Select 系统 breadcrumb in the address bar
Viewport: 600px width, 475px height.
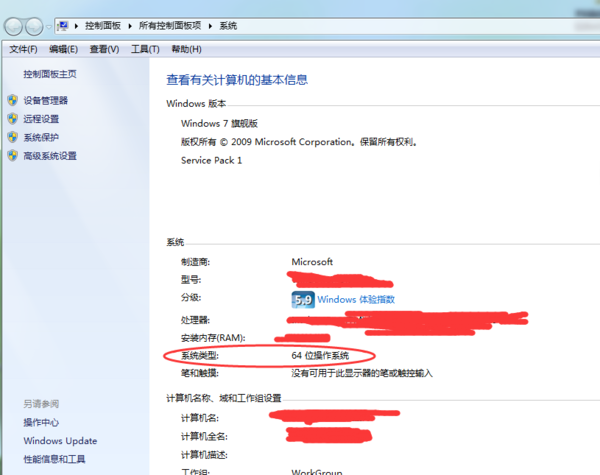pos(228,26)
